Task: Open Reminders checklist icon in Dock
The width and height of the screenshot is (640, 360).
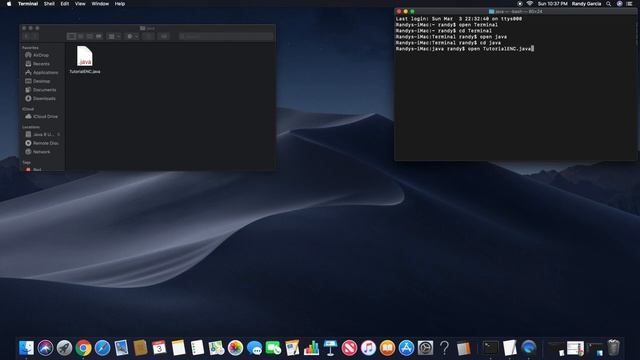Action: [197, 348]
